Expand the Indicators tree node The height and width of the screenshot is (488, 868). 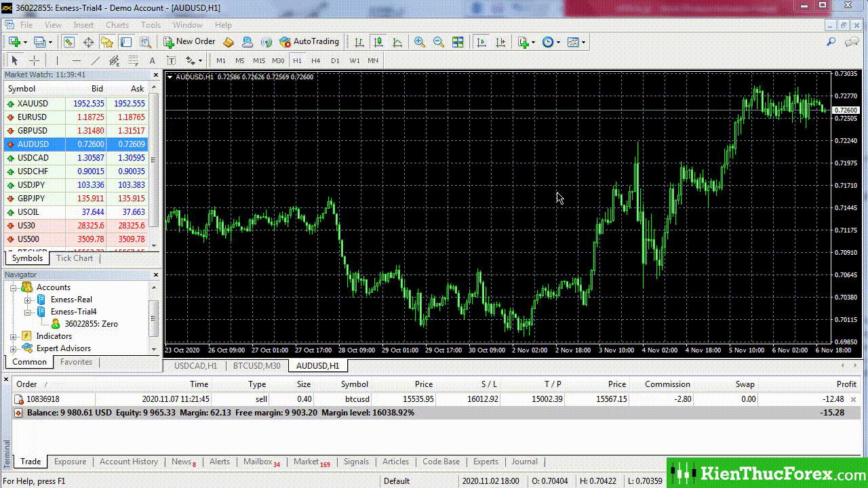(x=14, y=336)
